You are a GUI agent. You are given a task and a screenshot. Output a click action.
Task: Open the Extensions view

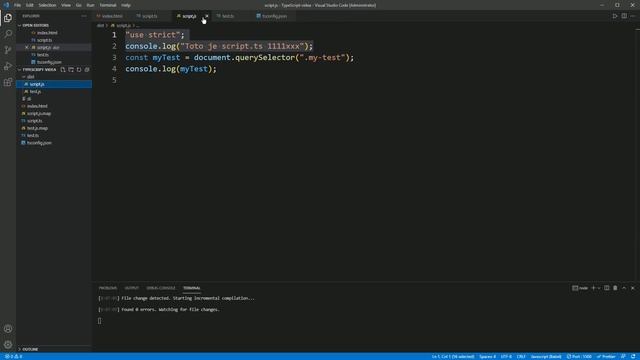point(8,82)
